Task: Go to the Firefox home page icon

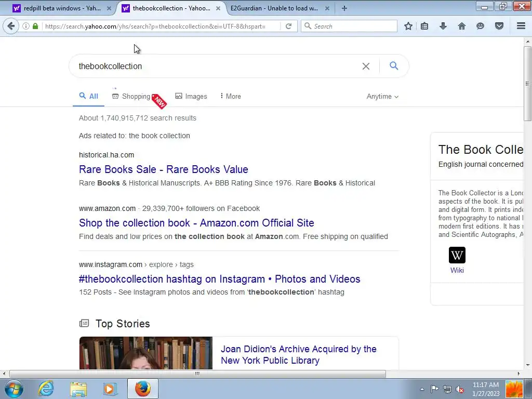Action: [x=462, y=26]
